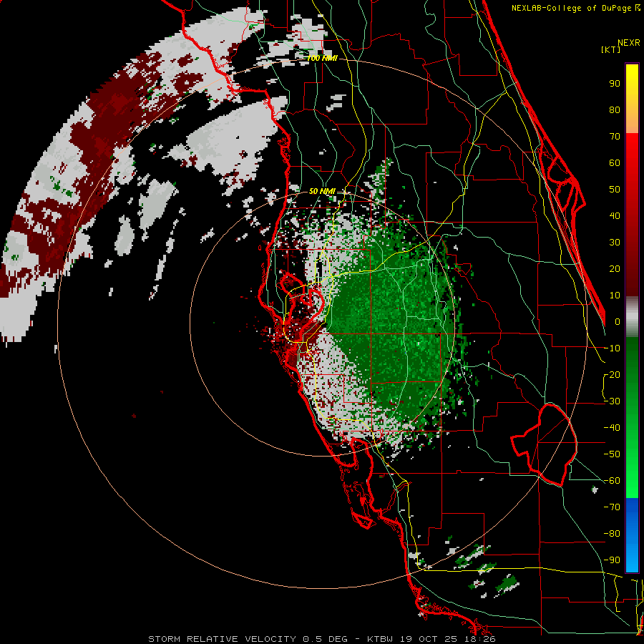Click the -30 value on the velocity scale
644x644 pixels.
click(612, 401)
